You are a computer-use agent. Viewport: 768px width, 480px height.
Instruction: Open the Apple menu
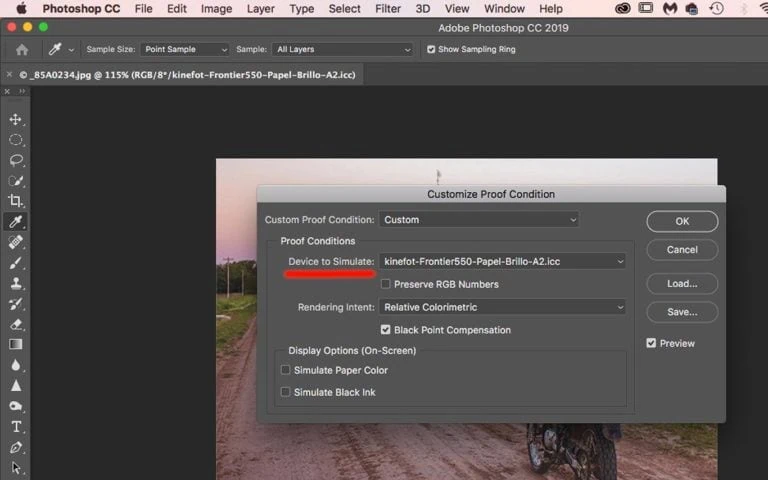[x=21, y=8]
